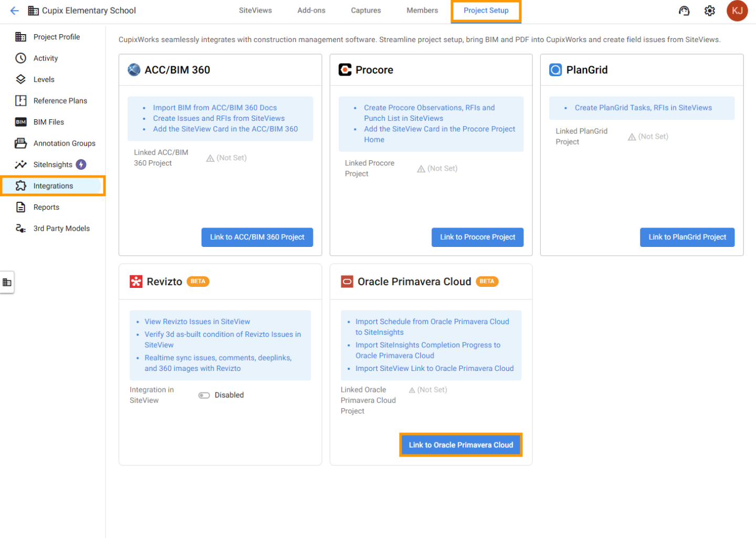Go to the Captures tab
756x538 pixels.
pyautogui.click(x=366, y=11)
